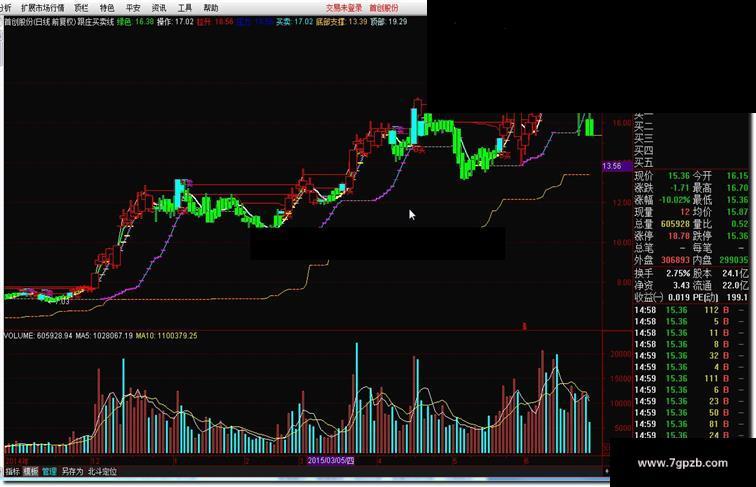Viewport: 756px width, 487px height.
Task: Click the 管理 button at bottom
Action: pyautogui.click(x=49, y=472)
